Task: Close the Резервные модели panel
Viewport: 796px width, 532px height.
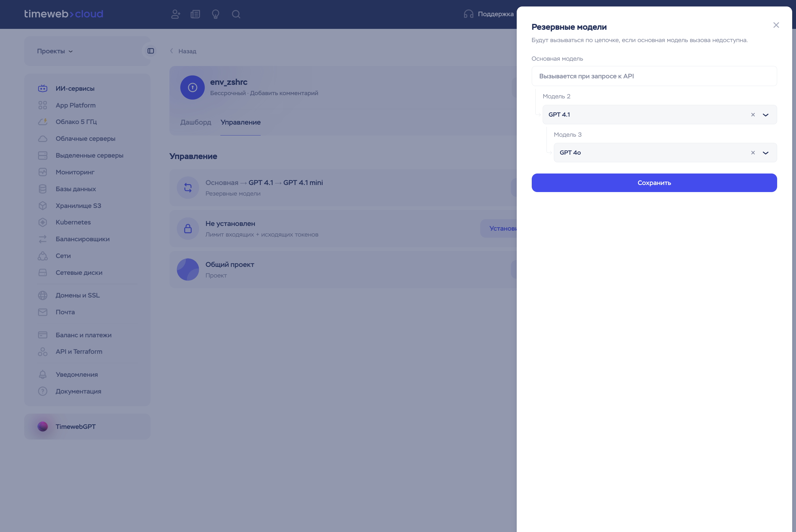Action: point(776,25)
